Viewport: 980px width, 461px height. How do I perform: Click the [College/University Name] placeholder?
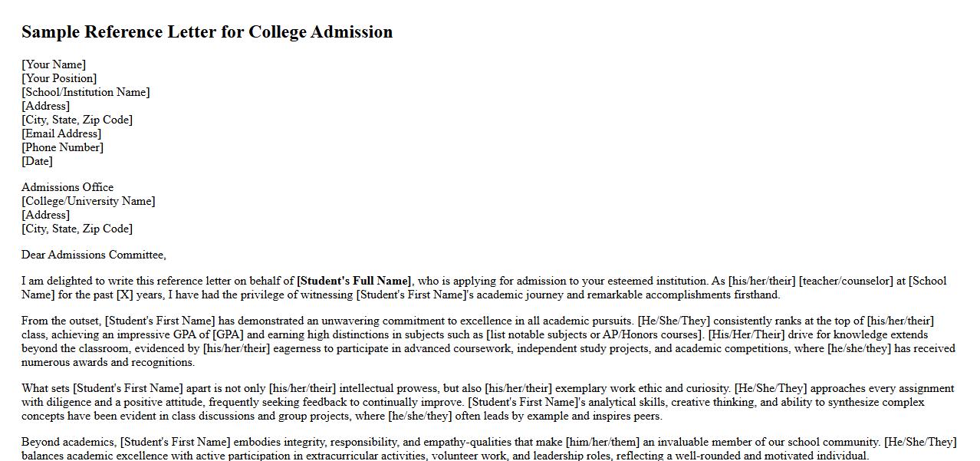tap(88, 201)
